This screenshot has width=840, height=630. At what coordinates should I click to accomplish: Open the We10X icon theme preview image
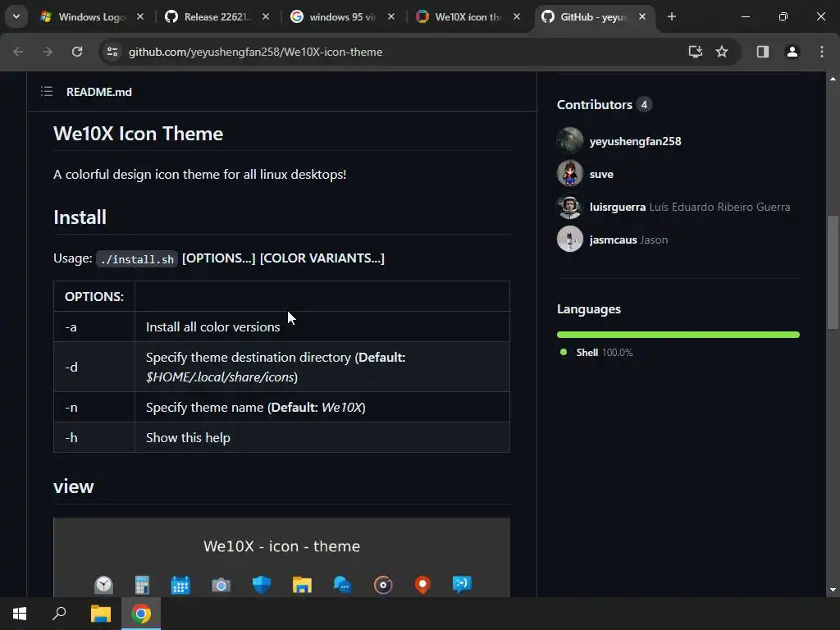(x=282, y=557)
